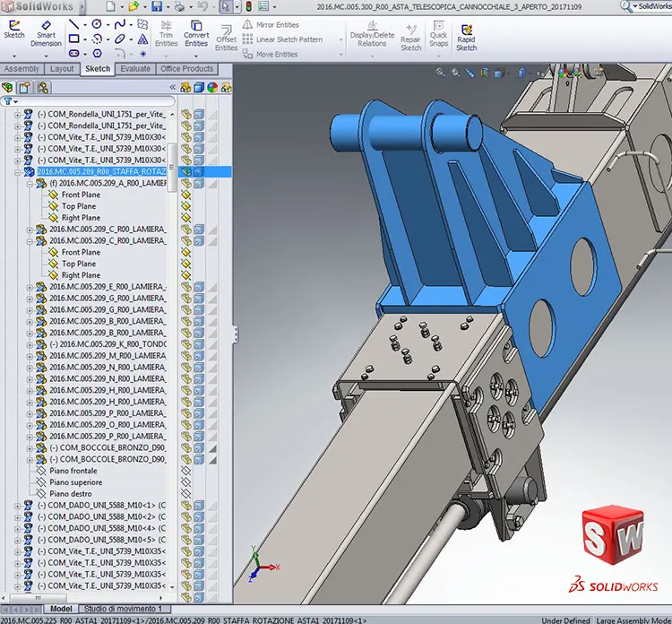Toggle visibility icon for Piano superiore
The width and height of the screenshot is (672, 624).
coord(185,482)
